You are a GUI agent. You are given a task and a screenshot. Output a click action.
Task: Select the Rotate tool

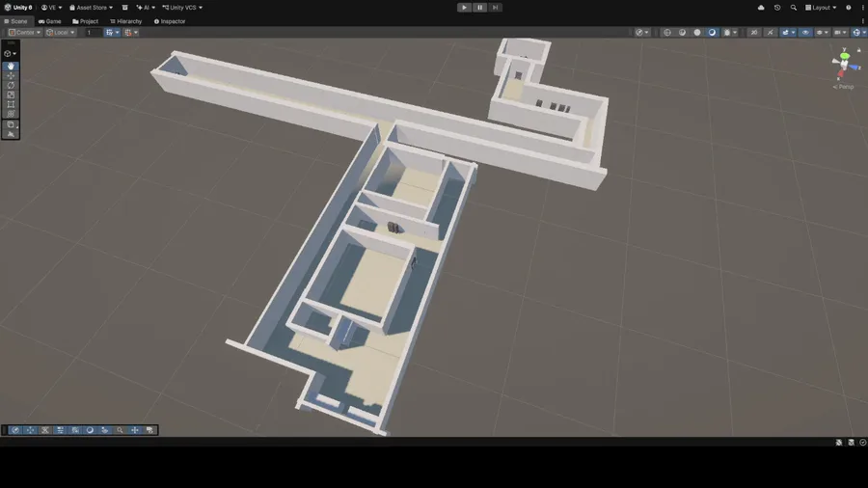tap(11, 85)
